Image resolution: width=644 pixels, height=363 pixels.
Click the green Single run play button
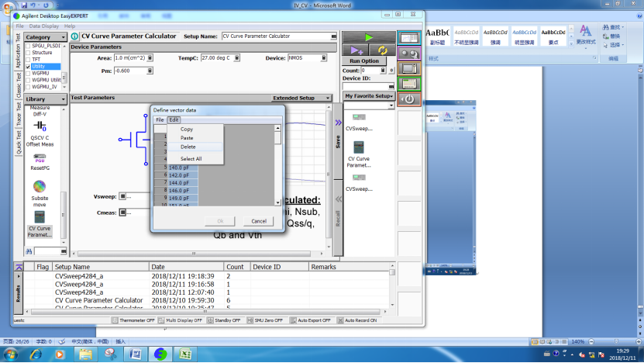tap(368, 37)
